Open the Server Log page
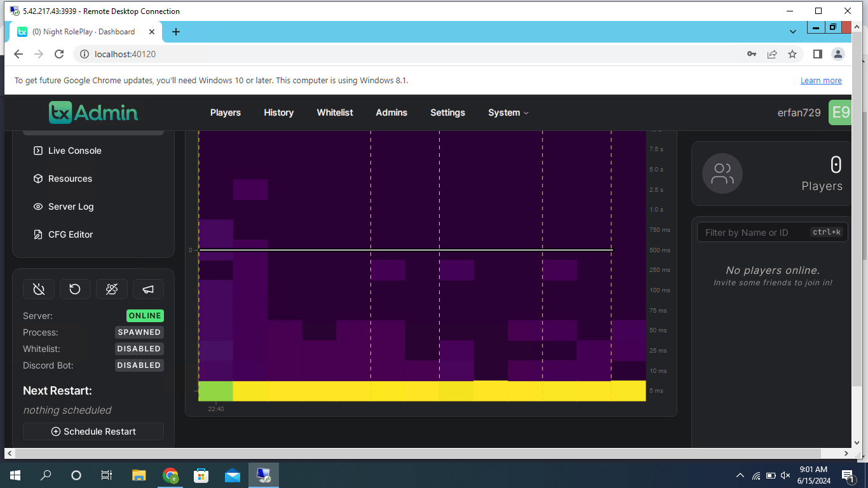This screenshot has width=868, height=488. point(71,207)
